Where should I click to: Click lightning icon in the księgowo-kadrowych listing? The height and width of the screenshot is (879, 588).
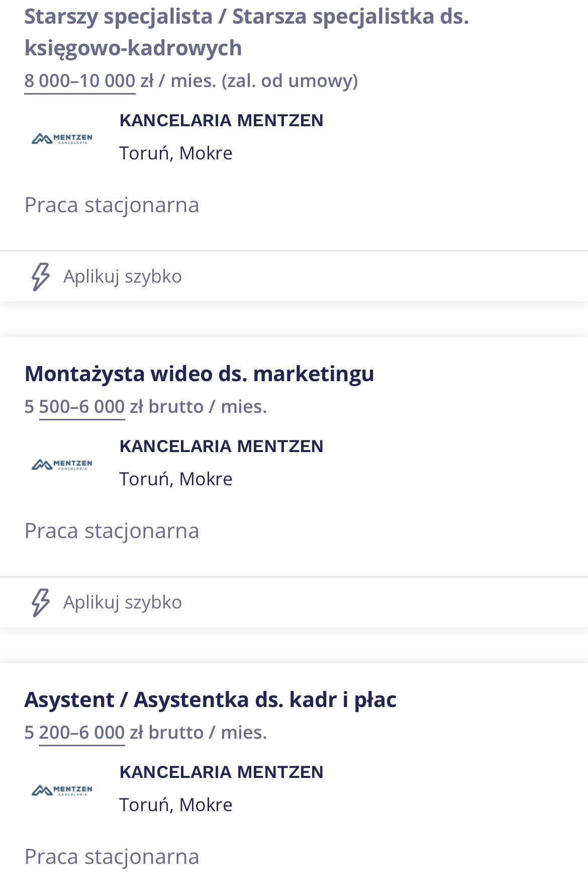coord(41,277)
